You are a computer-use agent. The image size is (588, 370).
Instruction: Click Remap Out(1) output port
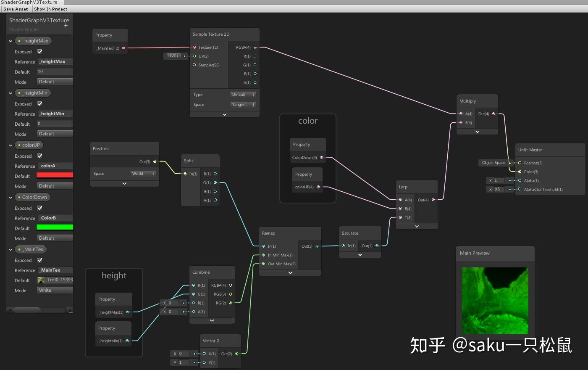317,246
